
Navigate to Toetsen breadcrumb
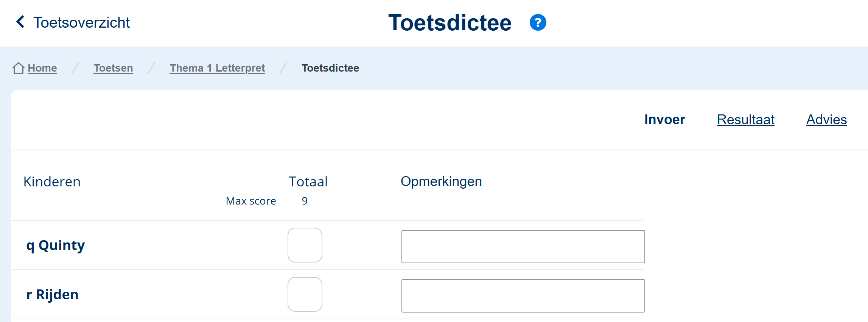click(113, 68)
